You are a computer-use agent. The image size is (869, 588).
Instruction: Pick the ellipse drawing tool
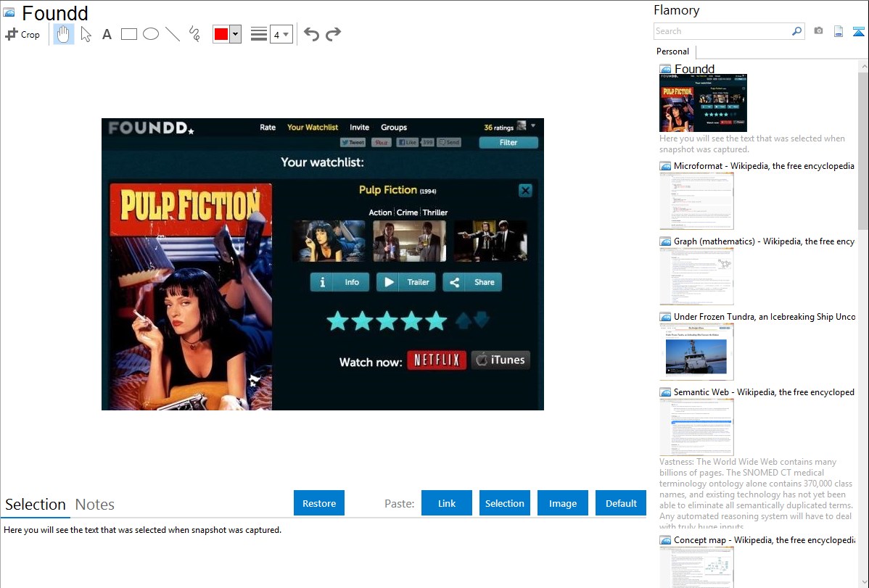coord(151,34)
